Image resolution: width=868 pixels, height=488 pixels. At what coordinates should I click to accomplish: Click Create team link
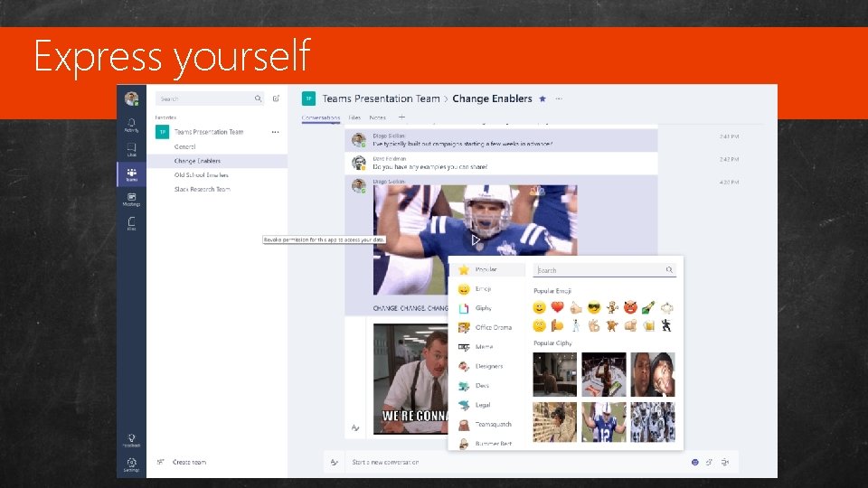pyautogui.click(x=189, y=462)
